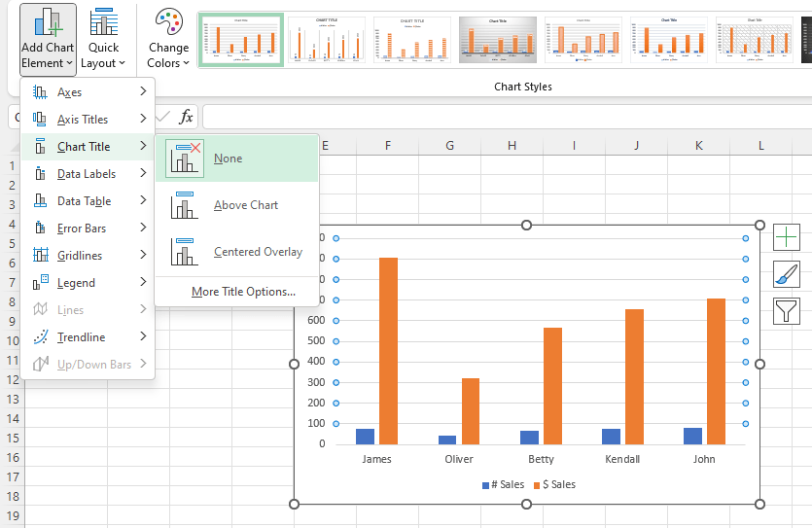Screen dimensions: 812x528
Task: Click the chart's top-right resize handle
Action: pos(759,226)
